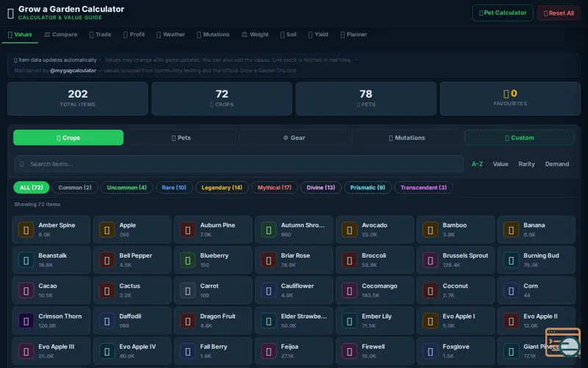Filter crops by Legendary (14)
Image resolution: width=588 pixels, height=368 pixels.
point(222,188)
